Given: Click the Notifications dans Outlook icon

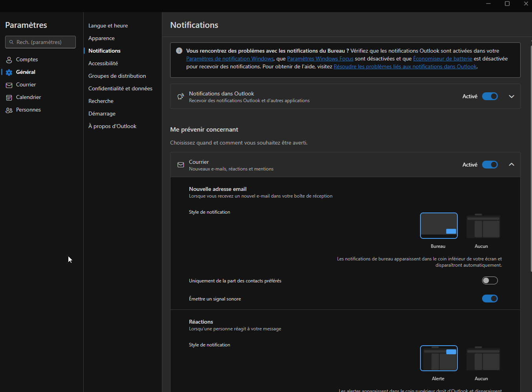Looking at the screenshot, I should tap(181, 97).
